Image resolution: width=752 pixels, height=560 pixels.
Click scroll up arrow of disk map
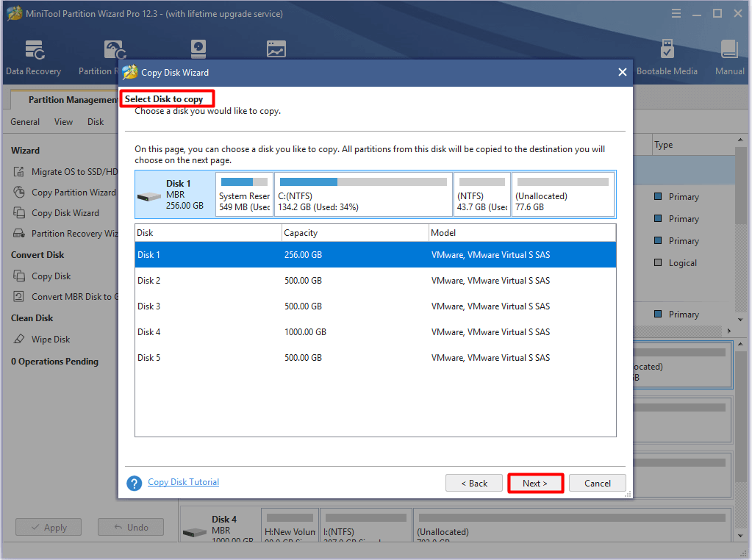740,344
